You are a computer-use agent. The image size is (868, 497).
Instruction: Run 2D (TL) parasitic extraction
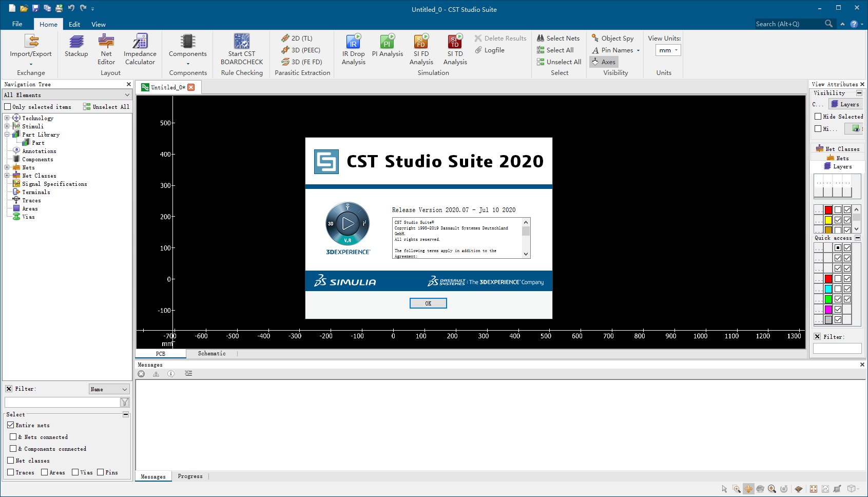pos(297,39)
